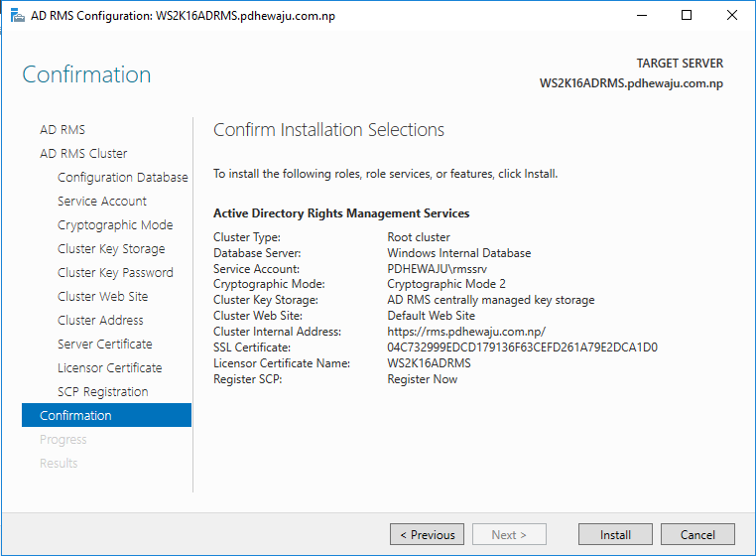Click the WS2K16ADRMS licensor certificate name
The image size is (756, 556).
pos(430,363)
